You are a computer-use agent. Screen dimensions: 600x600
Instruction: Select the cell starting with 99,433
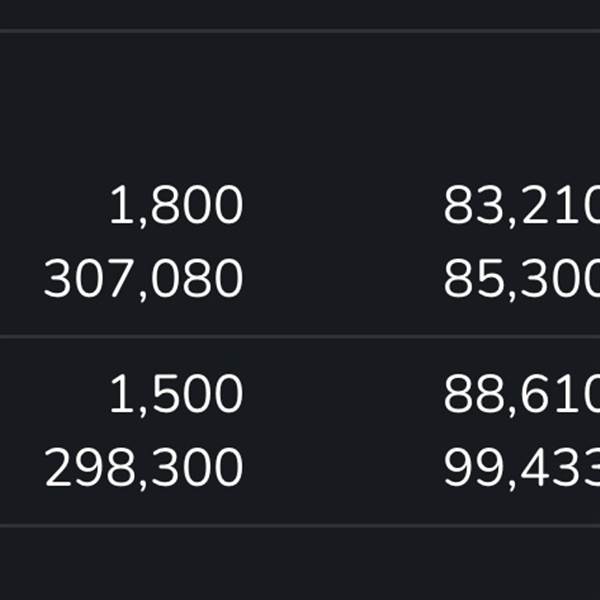click(x=520, y=467)
